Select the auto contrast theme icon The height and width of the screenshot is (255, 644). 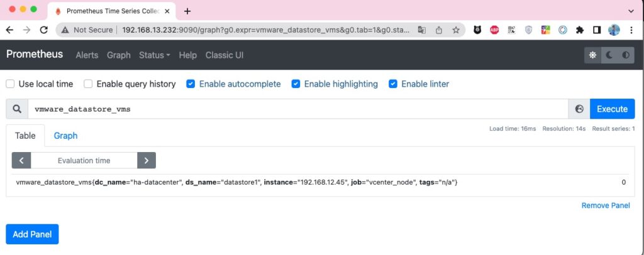click(626, 55)
